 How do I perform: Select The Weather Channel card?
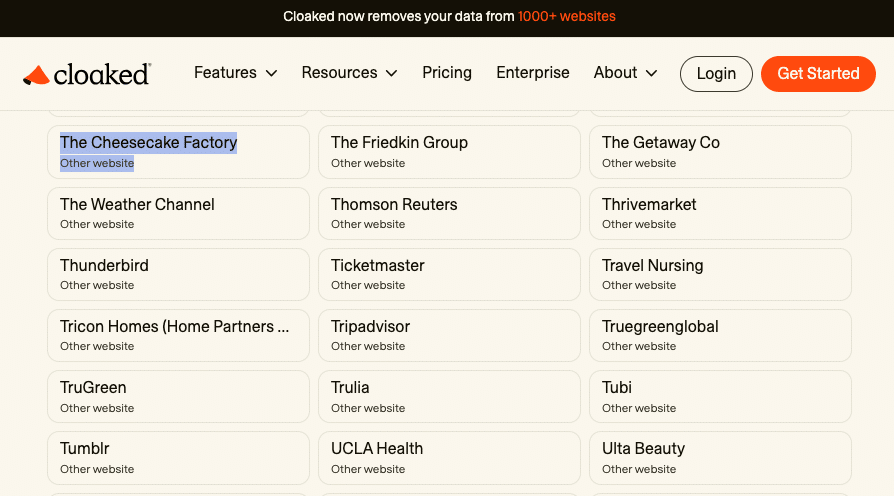pyautogui.click(x=178, y=214)
